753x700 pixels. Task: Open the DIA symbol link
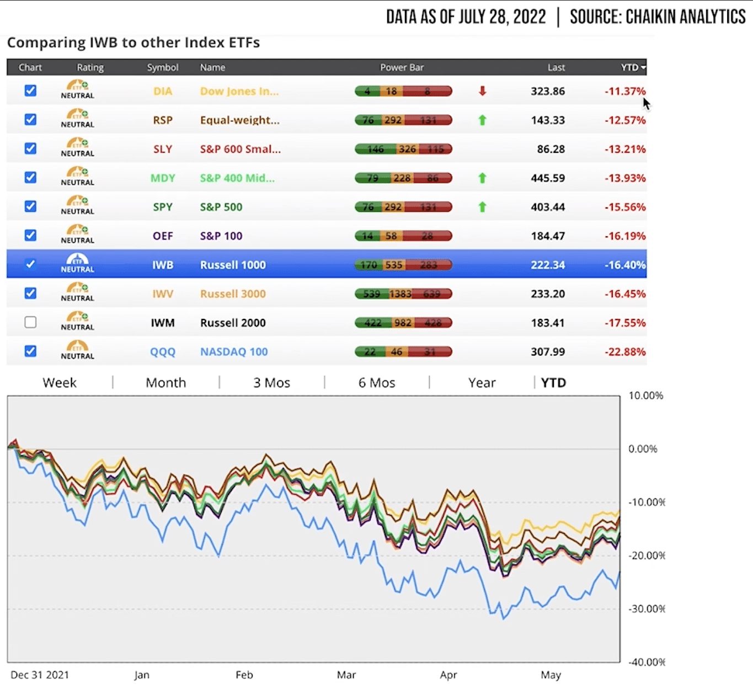coord(163,91)
